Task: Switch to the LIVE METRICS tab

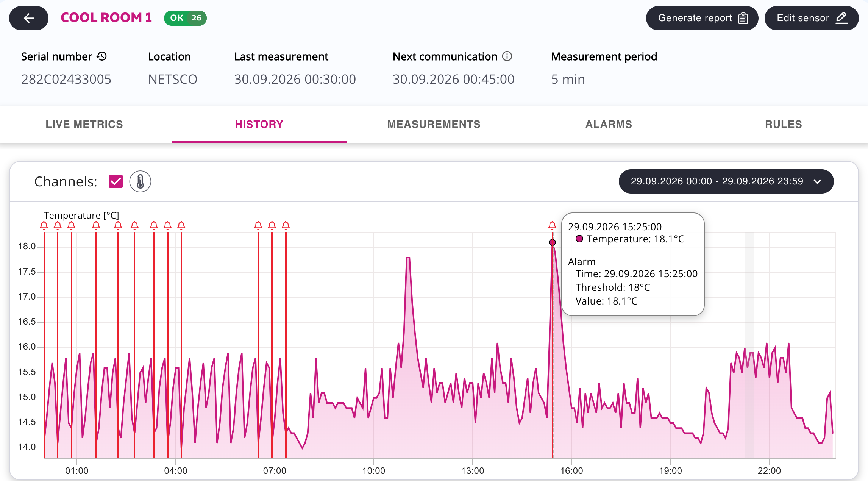Action: tap(84, 124)
